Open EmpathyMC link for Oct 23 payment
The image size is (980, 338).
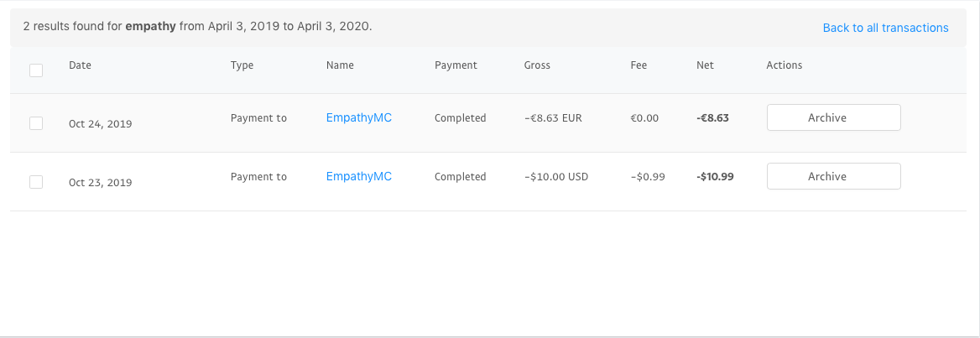pyautogui.click(x=358, y=177)
